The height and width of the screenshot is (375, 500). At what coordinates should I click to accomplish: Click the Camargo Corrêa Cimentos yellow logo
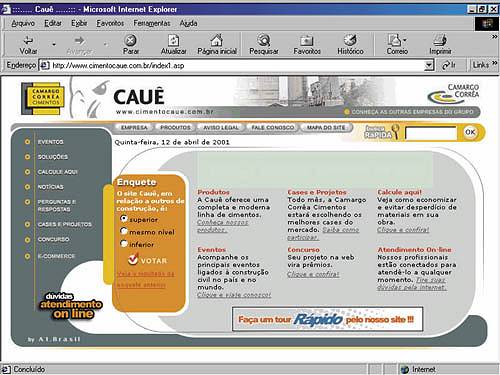point(43,99)
